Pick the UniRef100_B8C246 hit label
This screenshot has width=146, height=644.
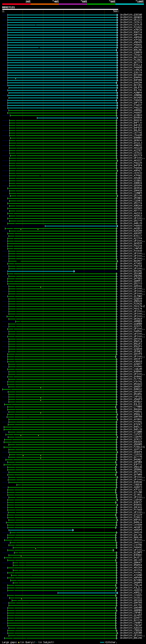coord(131,638)
